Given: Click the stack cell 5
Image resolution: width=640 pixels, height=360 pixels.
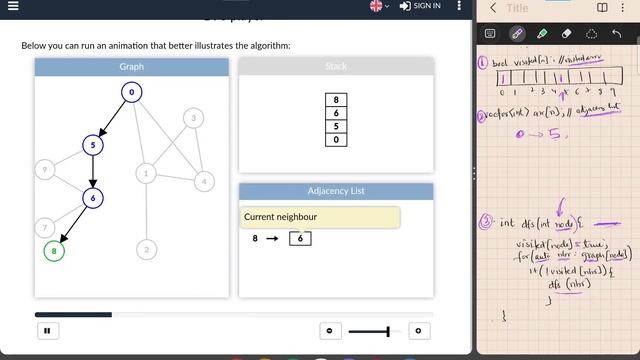Looking at the screenshot, I should pos(336,126).
